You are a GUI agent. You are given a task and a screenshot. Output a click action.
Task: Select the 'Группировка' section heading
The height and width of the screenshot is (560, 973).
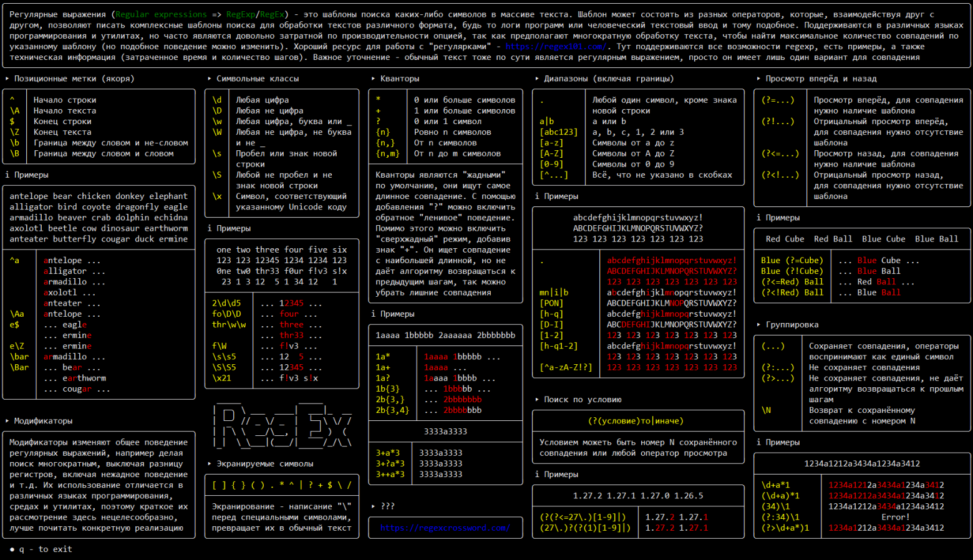coord(792,325)
